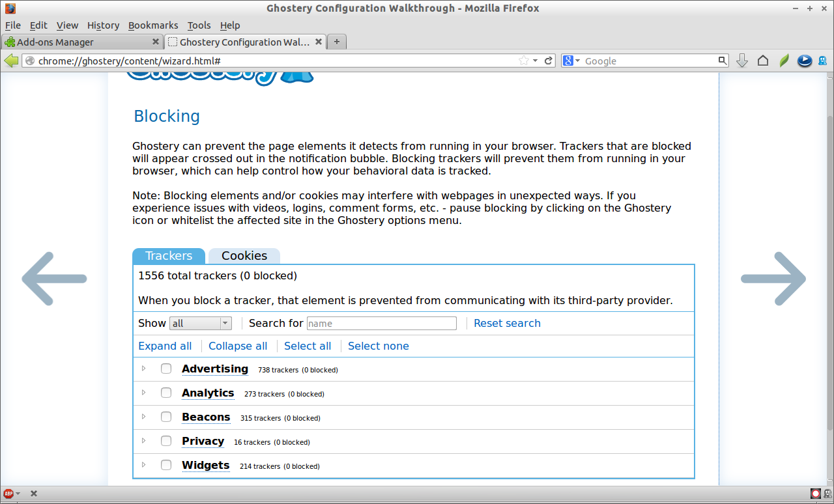Click the Advertising category name
Image resolution: width=834 pixels, height=504 pixels.
(x=215, y=369)
